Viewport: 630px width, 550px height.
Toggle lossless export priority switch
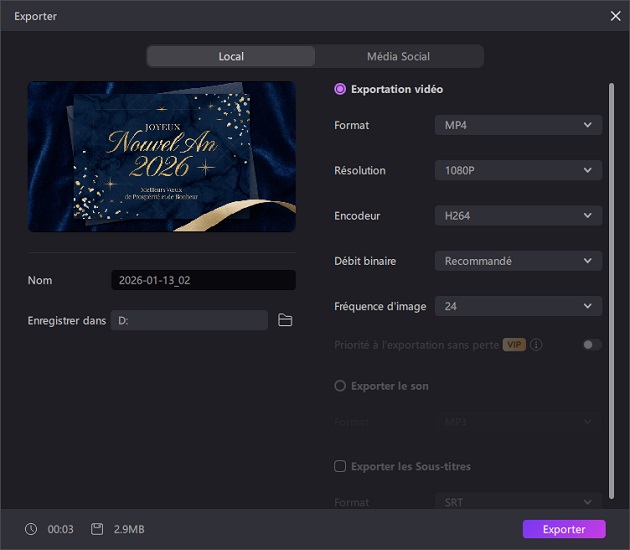coord(592,345)
